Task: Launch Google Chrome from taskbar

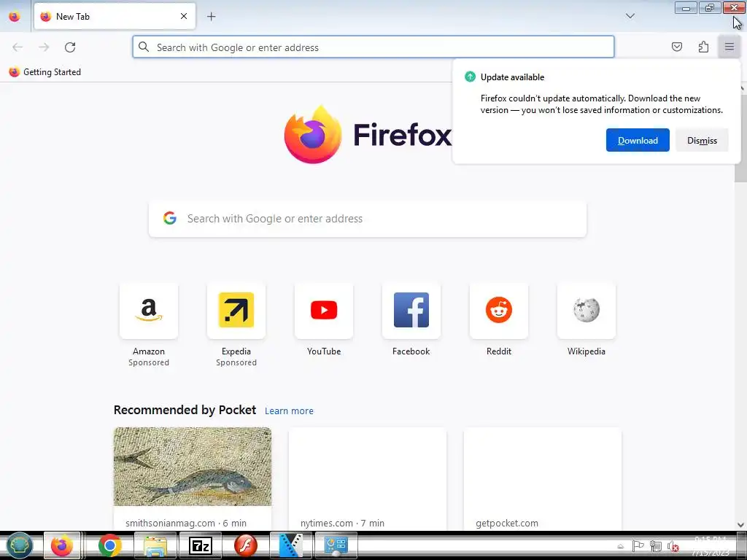Action: coord(110,545)
